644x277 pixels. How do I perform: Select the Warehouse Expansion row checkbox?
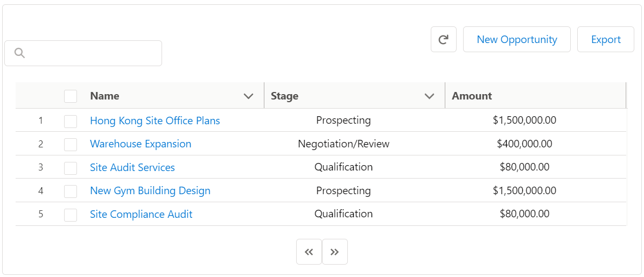coord(71,144)
